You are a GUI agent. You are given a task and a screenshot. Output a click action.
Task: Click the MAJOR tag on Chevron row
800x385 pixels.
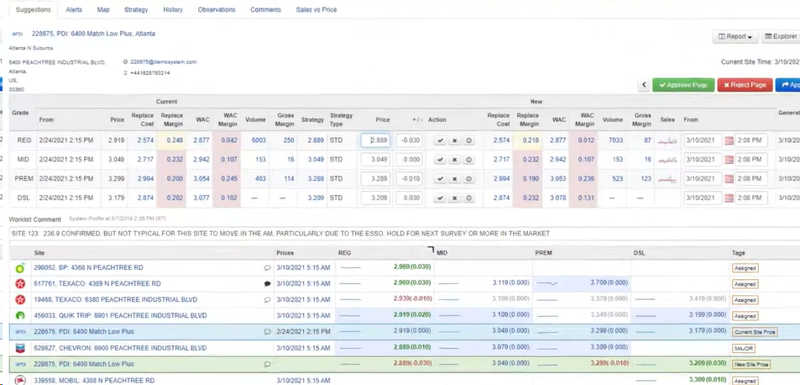pos(744,349)
